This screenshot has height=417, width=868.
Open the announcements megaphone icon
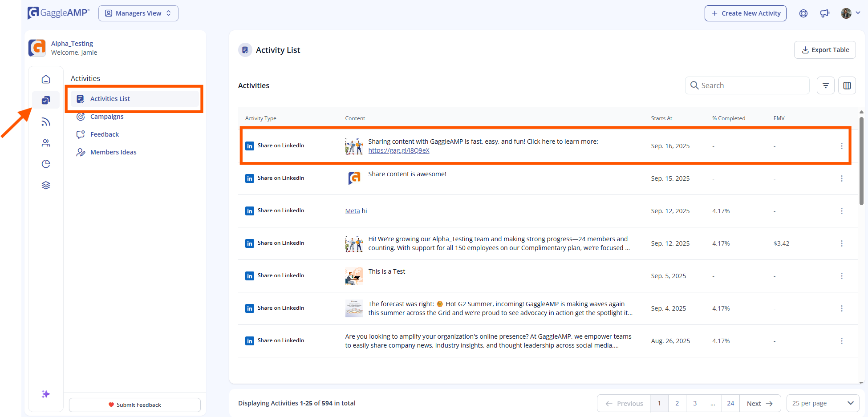tap(825, 13)
